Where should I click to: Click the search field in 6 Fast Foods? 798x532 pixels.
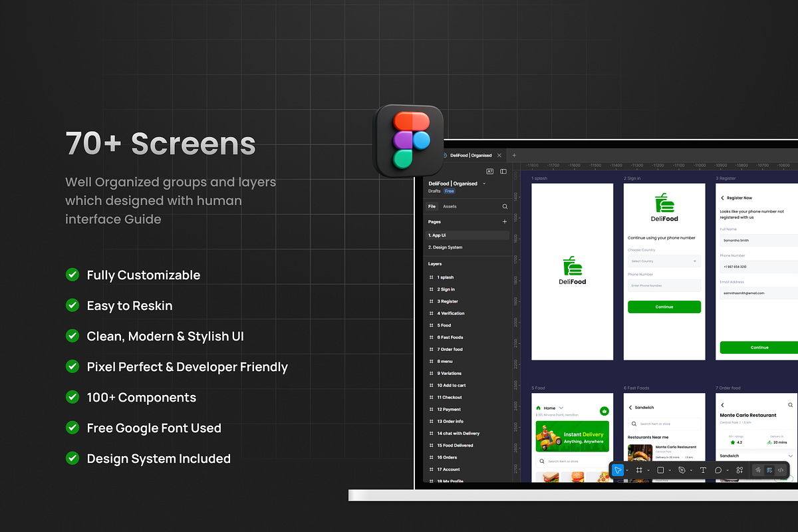click(664, 424)
